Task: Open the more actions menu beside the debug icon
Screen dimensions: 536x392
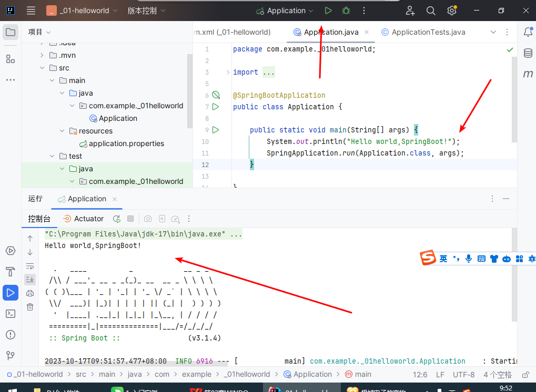Action: [363, 11]
